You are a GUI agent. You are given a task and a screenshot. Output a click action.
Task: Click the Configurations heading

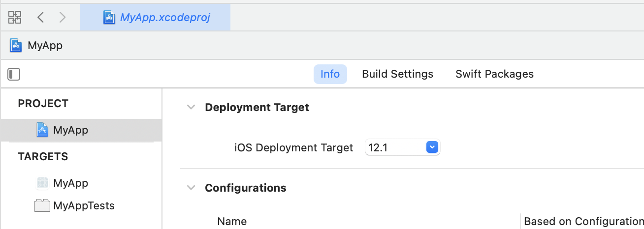coord(246,188)
